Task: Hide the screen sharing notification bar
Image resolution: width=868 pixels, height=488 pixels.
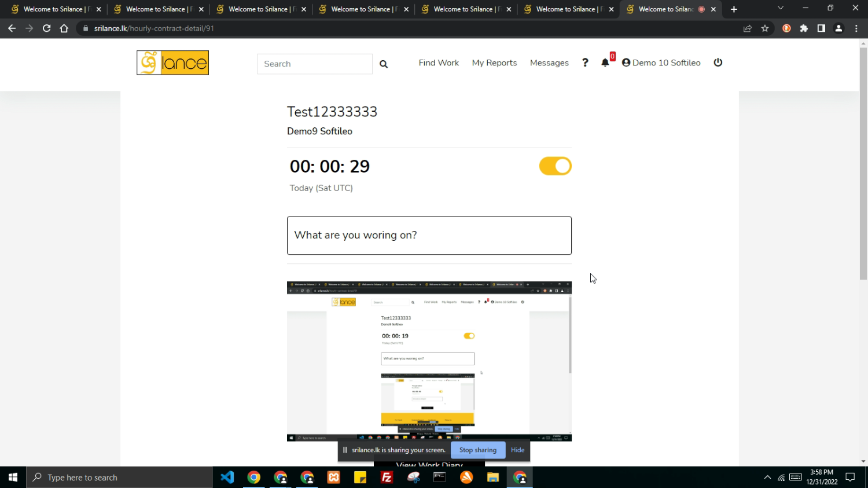Action: (x=517, y=450)
